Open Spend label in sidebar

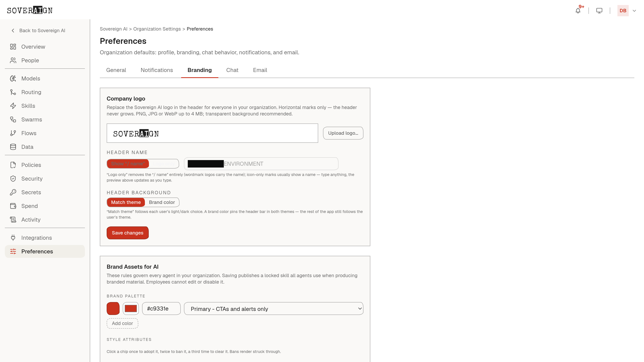pyautogui.click(x=30, y=206)
